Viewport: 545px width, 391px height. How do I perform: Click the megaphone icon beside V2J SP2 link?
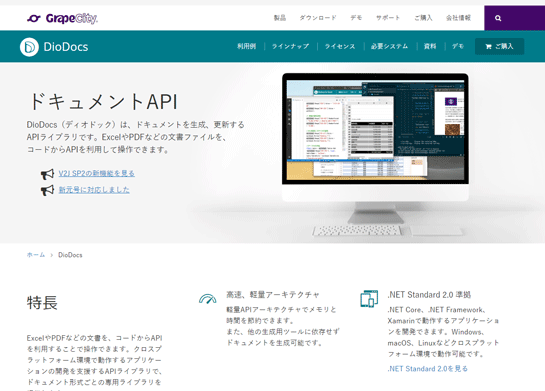[x=48, y=174]
